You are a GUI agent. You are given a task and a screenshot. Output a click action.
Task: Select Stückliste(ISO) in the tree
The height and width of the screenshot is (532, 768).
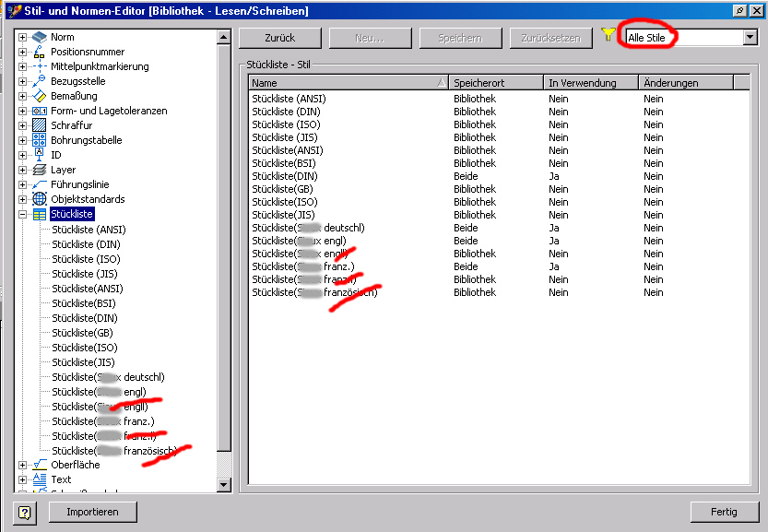click(x=85, y=348)
